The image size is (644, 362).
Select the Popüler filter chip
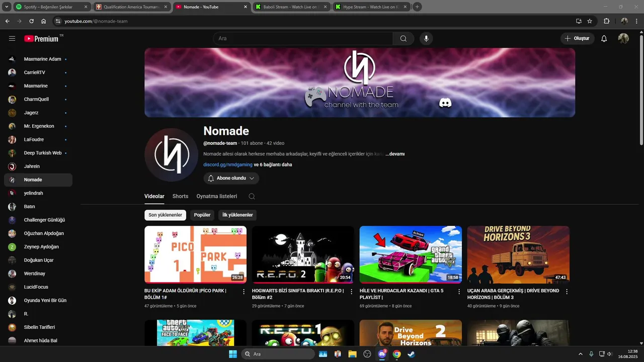pyautogui.click(x=202, y=215)
